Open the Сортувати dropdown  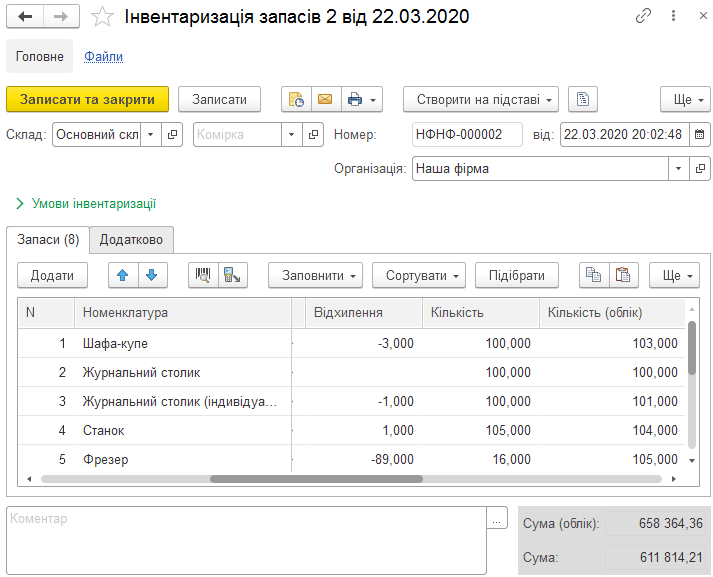pos(419,276)
